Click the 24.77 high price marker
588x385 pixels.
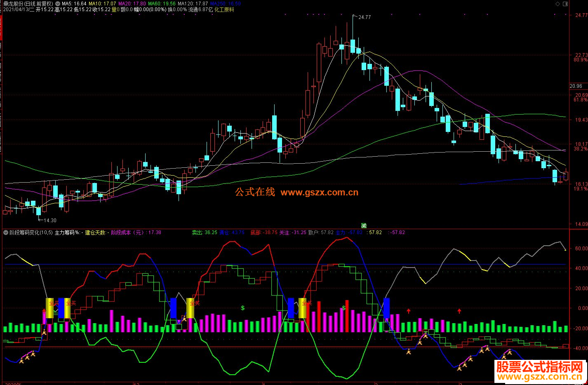(365, 17)
